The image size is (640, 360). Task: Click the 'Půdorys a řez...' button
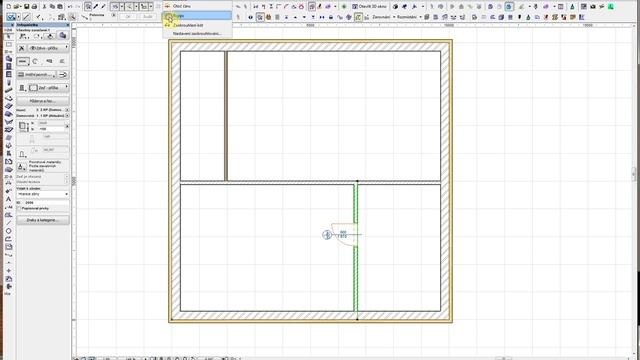click(x=43, y=101)
